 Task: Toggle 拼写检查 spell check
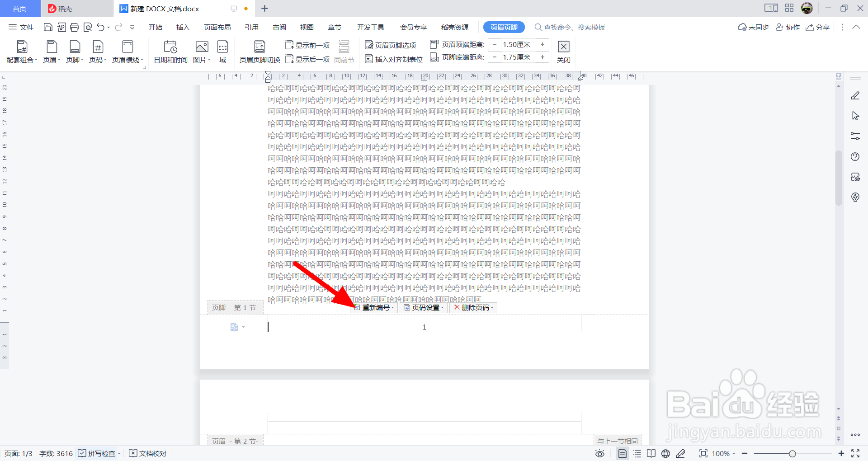(97, 453)
